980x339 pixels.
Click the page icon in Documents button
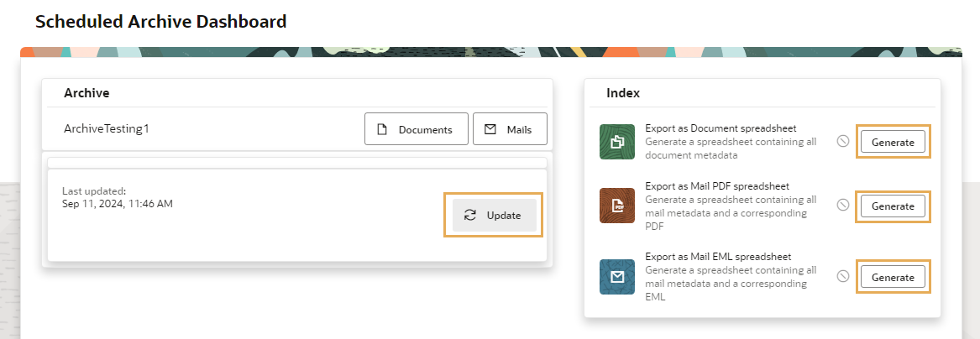click(x=382, y=129)
